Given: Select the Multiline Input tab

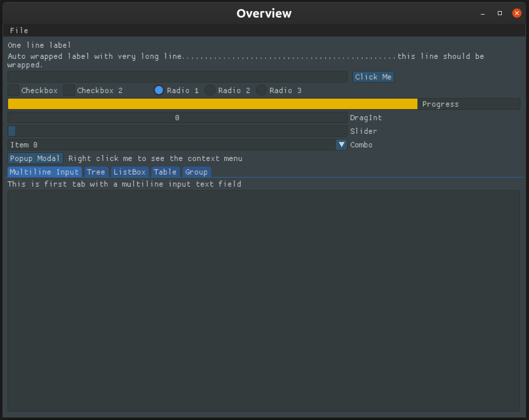Looking at the screenshot, I should click(44, 172).
